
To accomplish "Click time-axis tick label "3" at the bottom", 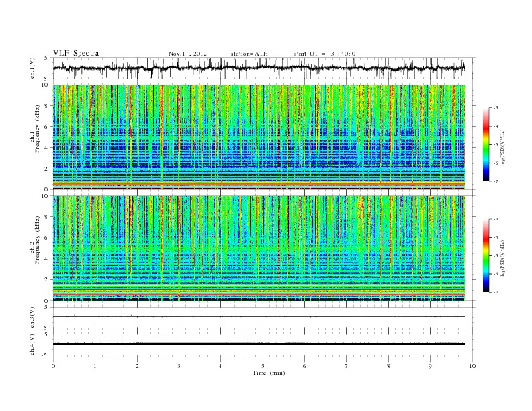I will 179,366.
